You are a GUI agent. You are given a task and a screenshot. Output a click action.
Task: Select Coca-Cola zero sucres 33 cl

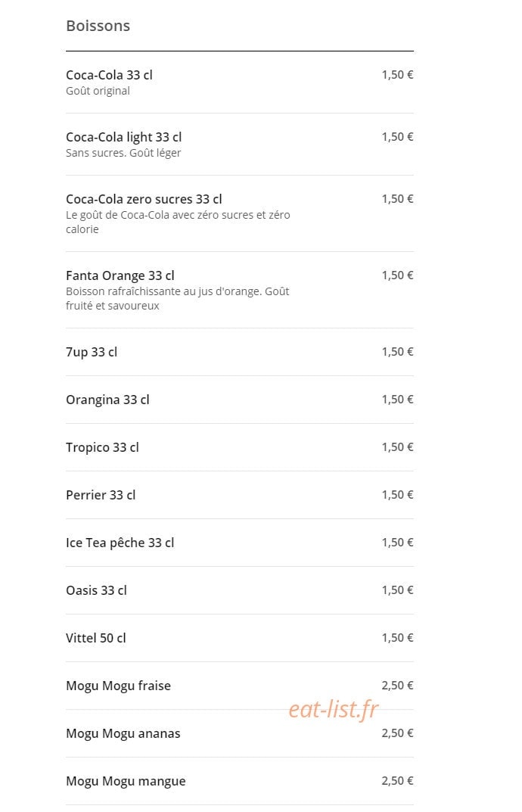(239, 213)
